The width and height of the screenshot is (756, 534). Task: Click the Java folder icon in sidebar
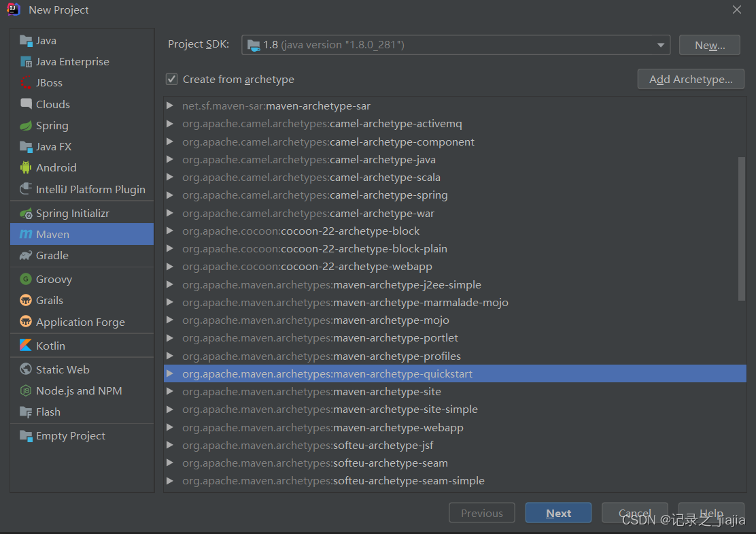tap(26, 41)
